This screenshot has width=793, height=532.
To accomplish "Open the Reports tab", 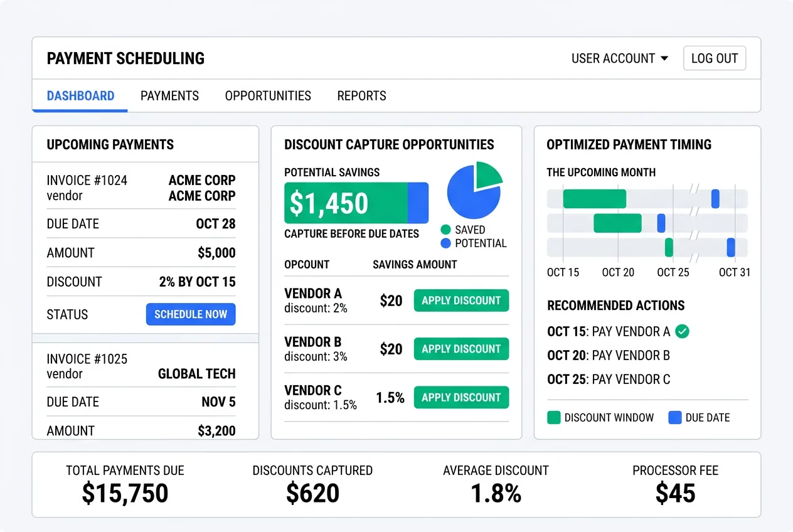I will point(361,96).
